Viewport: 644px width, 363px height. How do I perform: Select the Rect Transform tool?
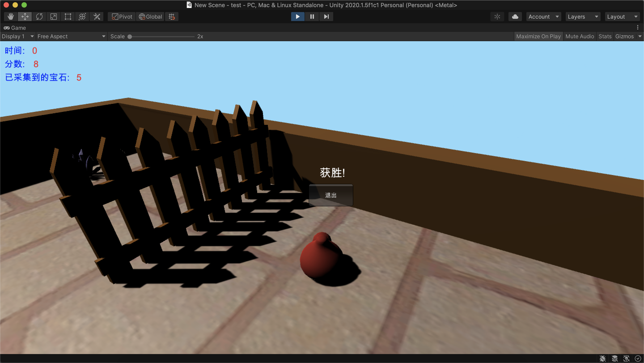[x=68, y=17]
